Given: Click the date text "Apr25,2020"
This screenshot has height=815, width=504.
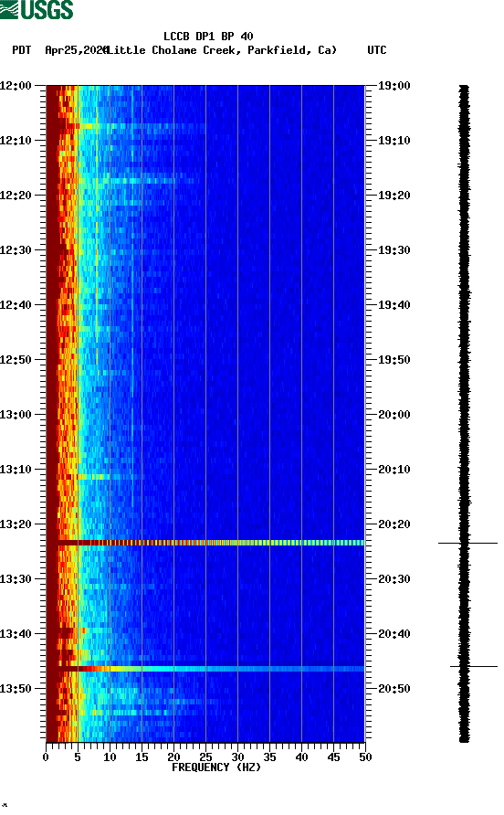Looking at the screenshot, I should (x=77, y=50).
